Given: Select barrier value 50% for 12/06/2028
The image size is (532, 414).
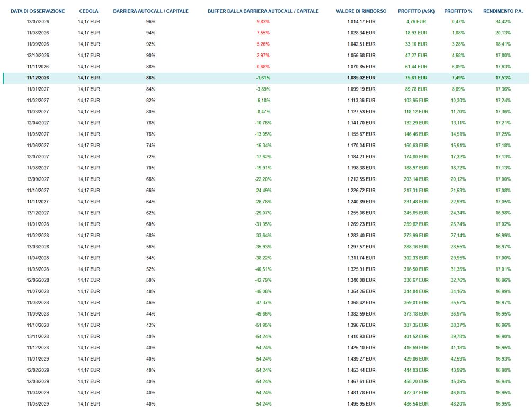Looking at the screenshot, I should coord(150,280).
